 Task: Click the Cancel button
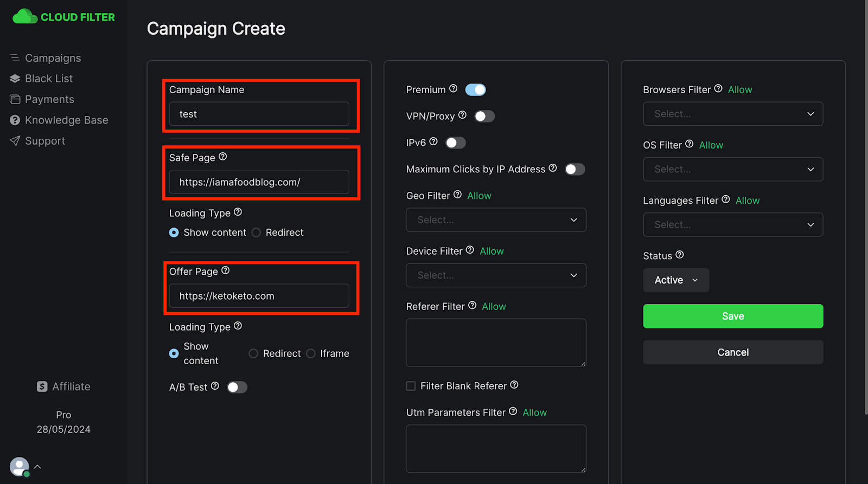[x=732, y=352]
